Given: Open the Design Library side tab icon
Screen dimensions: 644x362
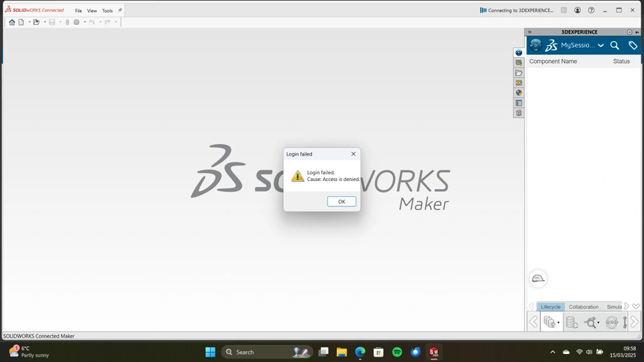Looking at the screenshot, I should point(519,63).
